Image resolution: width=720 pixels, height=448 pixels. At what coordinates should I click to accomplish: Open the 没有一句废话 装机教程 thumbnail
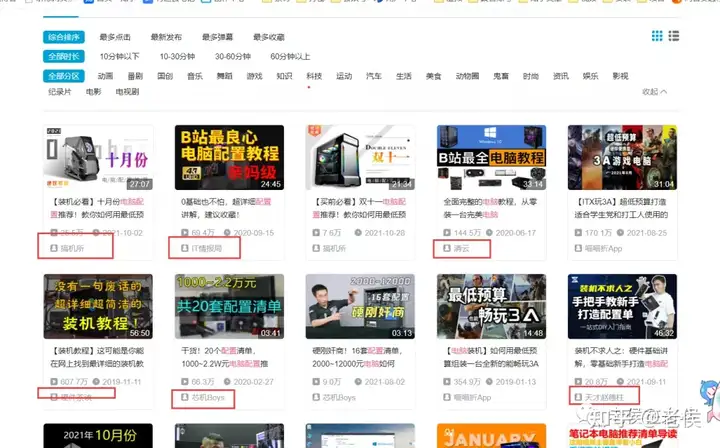[98, 307]
